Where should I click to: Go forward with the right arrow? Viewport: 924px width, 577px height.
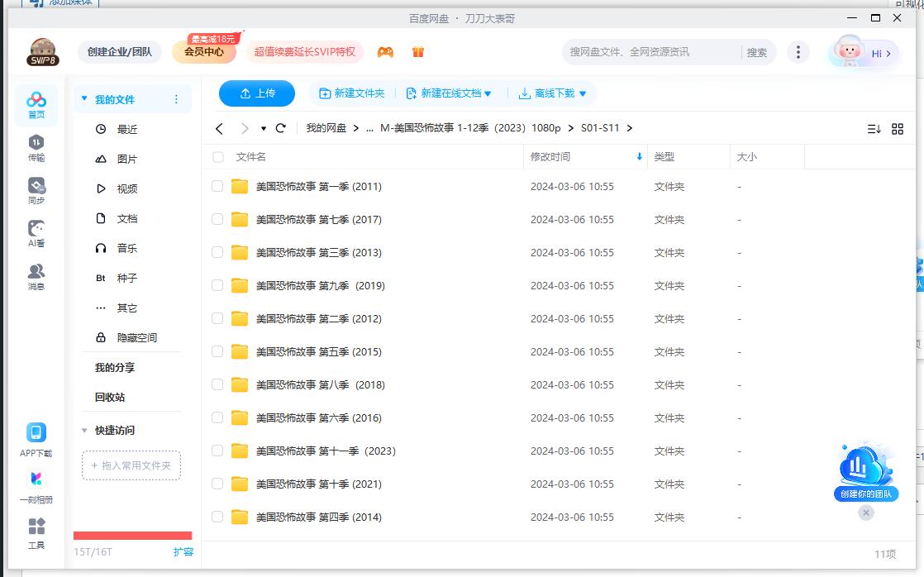[x=245, y=128]
